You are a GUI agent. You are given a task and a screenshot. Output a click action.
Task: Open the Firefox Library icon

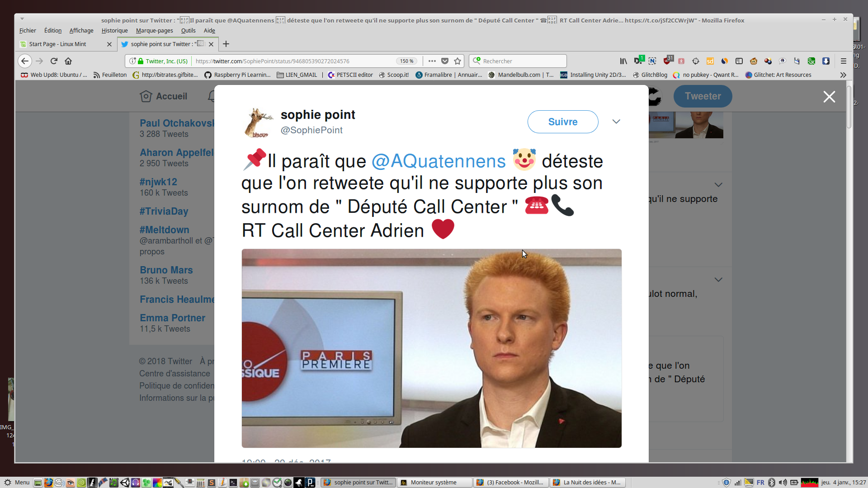[x=623, y=61]
